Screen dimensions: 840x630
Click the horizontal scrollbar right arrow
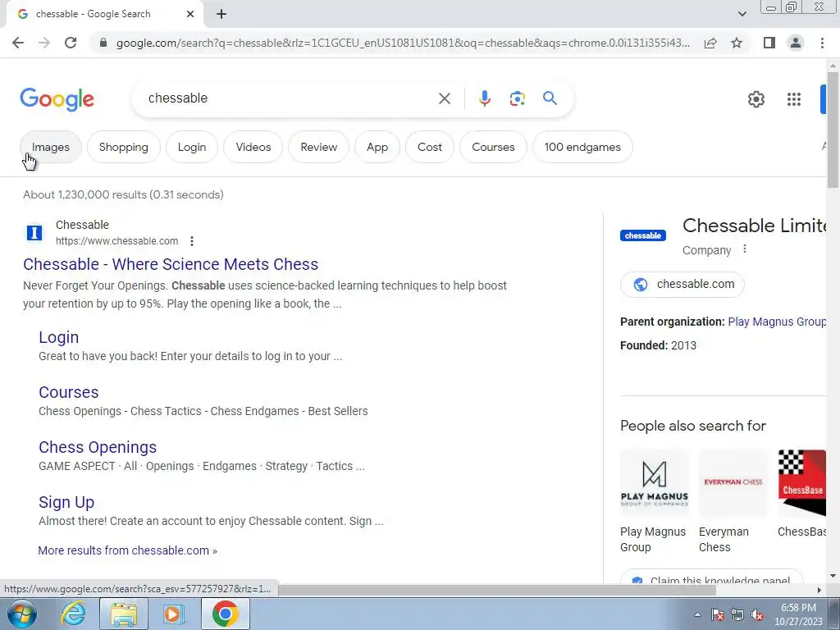tap(819, 590)
